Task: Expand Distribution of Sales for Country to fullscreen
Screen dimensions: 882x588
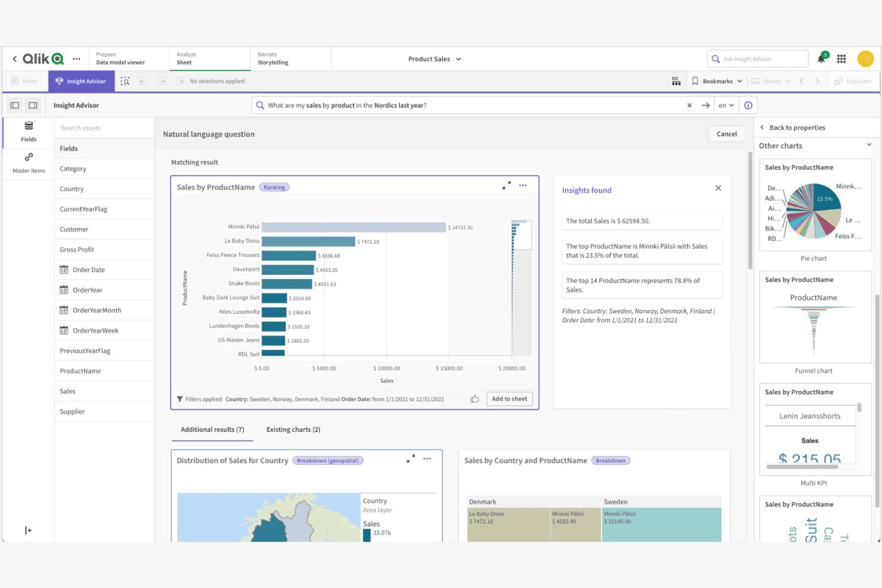Action: click(411, 459)
